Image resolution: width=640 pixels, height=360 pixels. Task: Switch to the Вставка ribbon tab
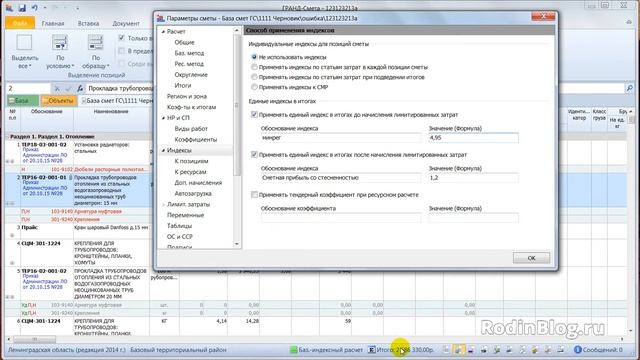point(88,23)
